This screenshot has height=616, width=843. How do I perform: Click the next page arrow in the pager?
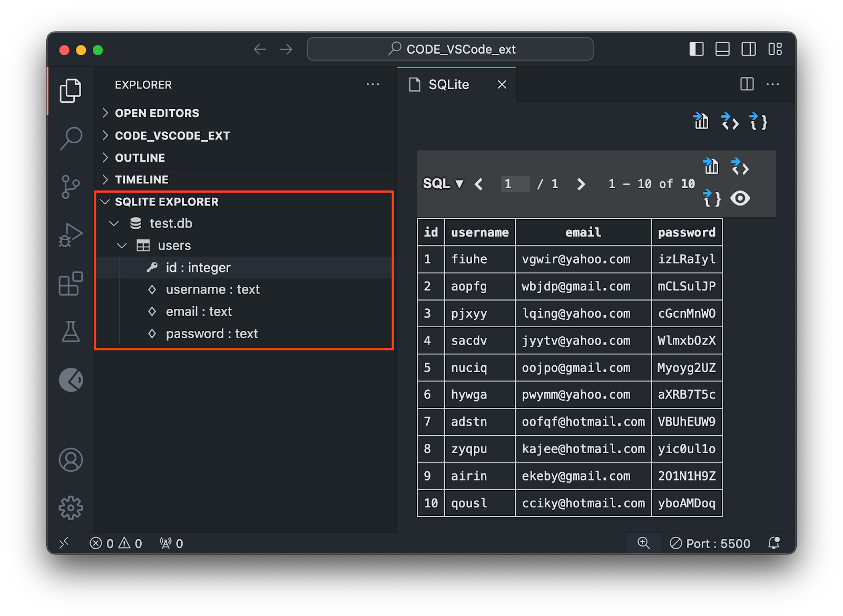[581, 184]
